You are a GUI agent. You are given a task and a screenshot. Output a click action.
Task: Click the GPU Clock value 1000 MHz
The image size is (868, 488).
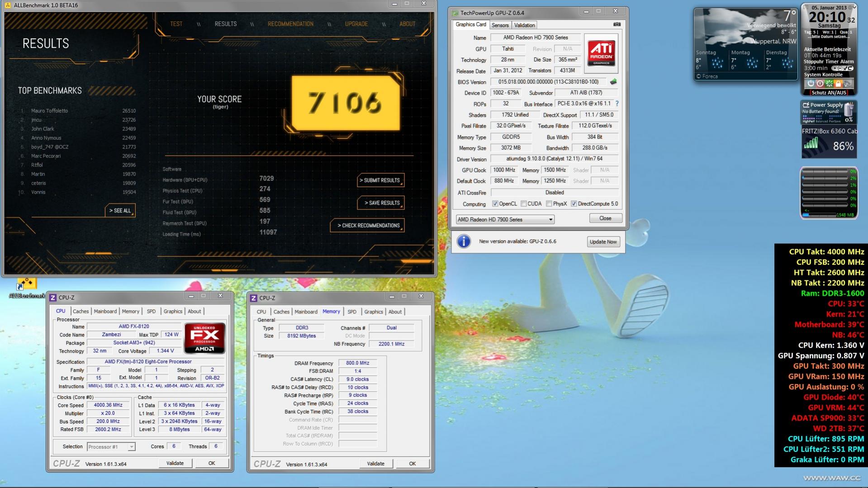tap(504, 170)
